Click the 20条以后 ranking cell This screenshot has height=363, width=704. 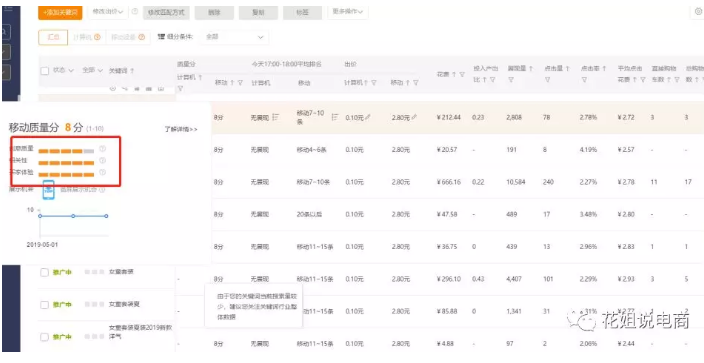click(309, 214)
